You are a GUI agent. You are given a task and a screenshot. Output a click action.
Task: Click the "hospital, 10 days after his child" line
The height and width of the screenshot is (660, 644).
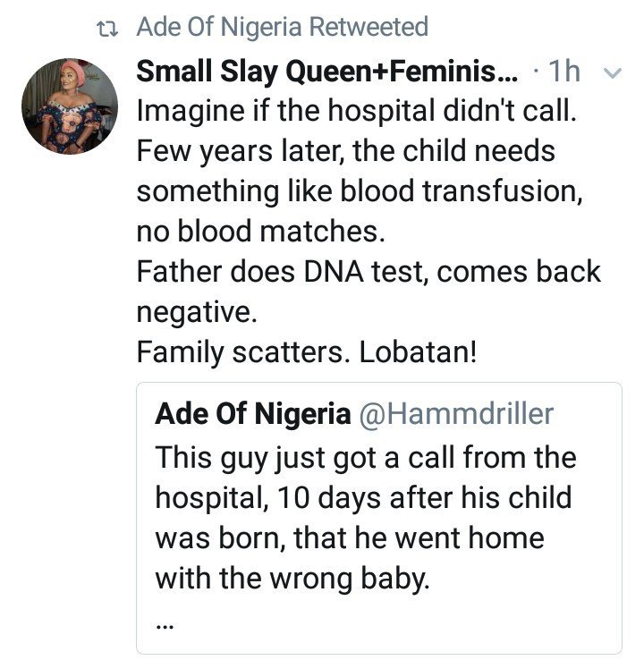pos(364,498)
